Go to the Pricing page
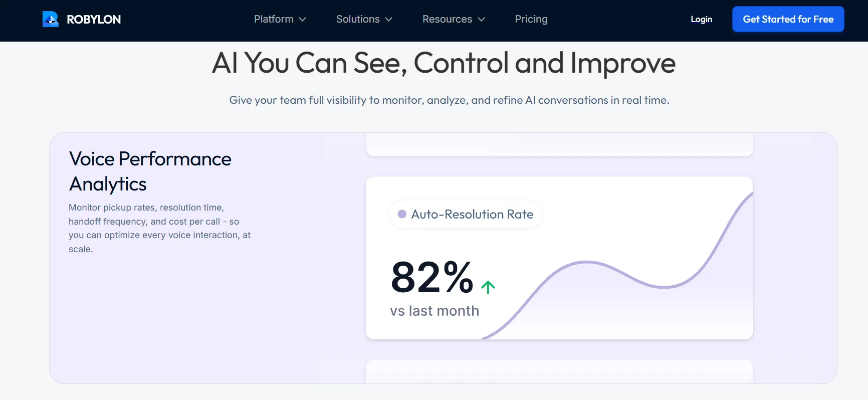The image size is (868, 400). click(531, 19)
